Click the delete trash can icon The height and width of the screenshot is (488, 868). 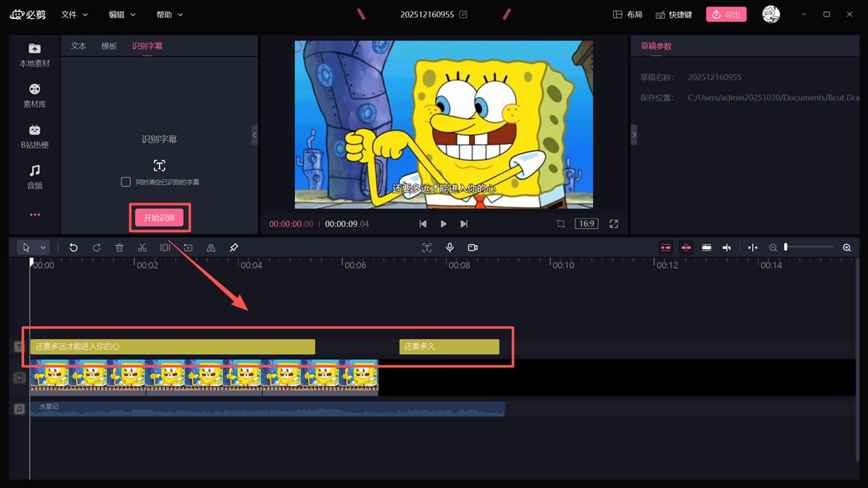coord(119,248)
